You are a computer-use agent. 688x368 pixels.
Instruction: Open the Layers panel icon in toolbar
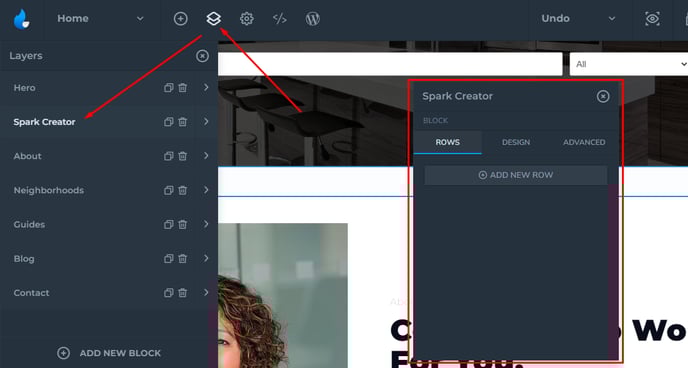click(x=213, y=18)
